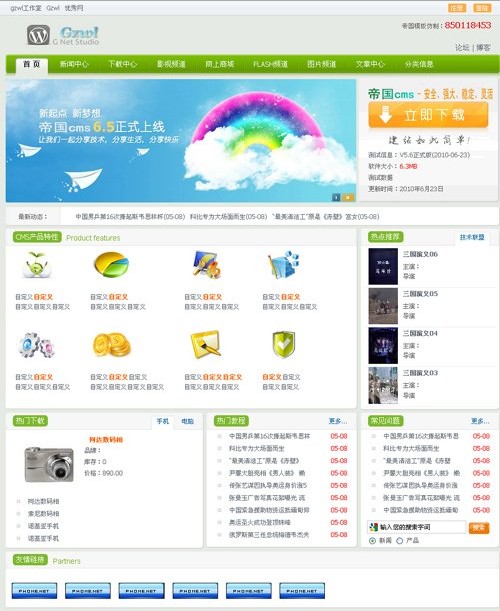Viewport: 500px width, 611px height.
Task: Click the digital camera product image
Action: point(49,464)
